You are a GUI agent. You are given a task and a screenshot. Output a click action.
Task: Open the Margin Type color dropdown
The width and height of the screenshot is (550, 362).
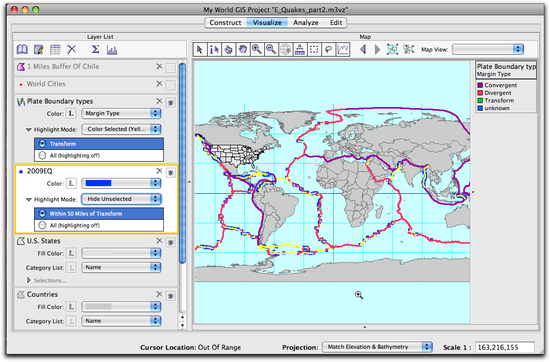(121, 113)
